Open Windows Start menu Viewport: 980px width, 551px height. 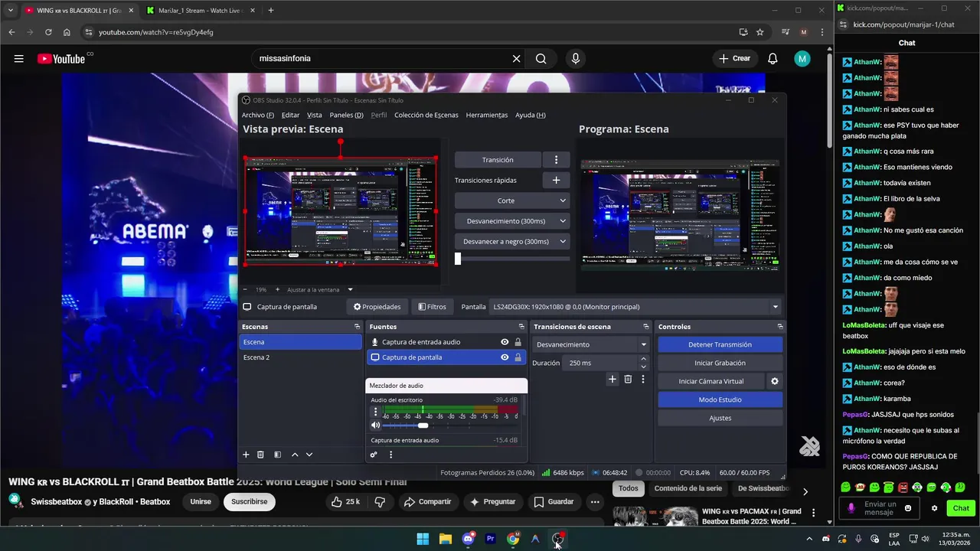coord(423,539)
